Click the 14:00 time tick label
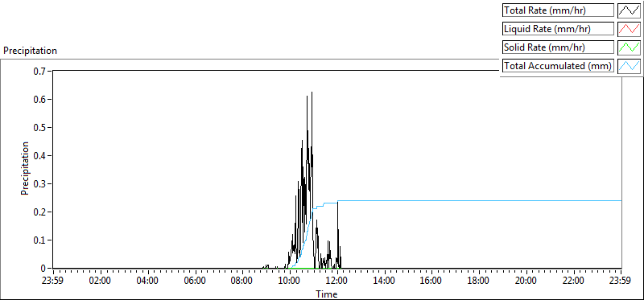Viewport: 644px width, 300px height. [x=385, y=282]
